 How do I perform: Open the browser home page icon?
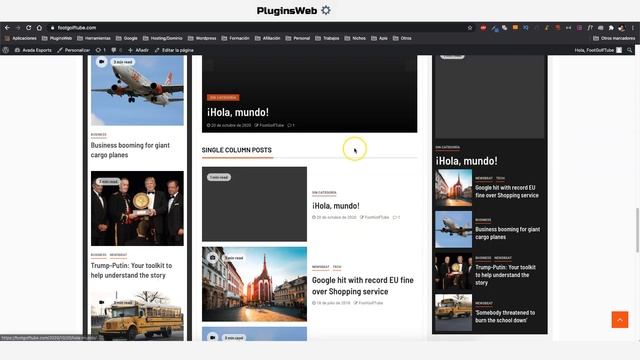[39, 28]
